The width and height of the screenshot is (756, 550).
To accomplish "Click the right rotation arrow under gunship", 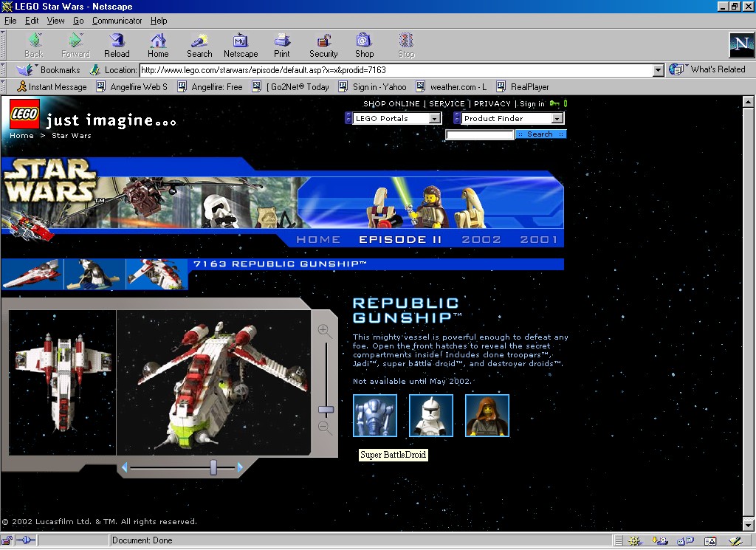I will click(x=240, y=467).
